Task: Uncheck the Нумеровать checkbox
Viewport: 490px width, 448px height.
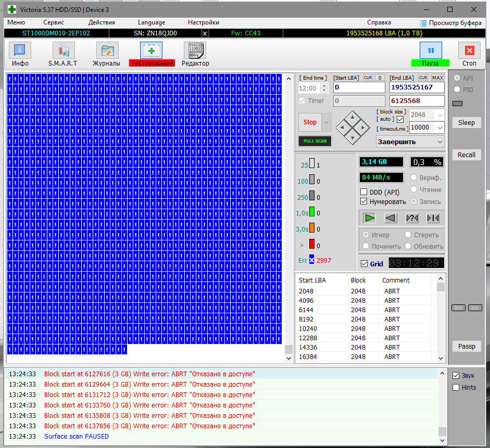Action: click(x=364, y=201)
